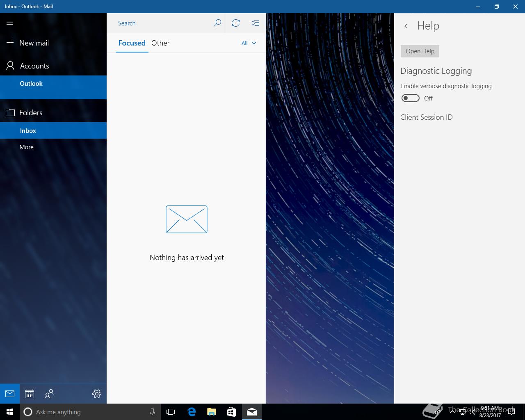Click the Open Help button
This screenshot has height=420, width=525.
(420, 51)
